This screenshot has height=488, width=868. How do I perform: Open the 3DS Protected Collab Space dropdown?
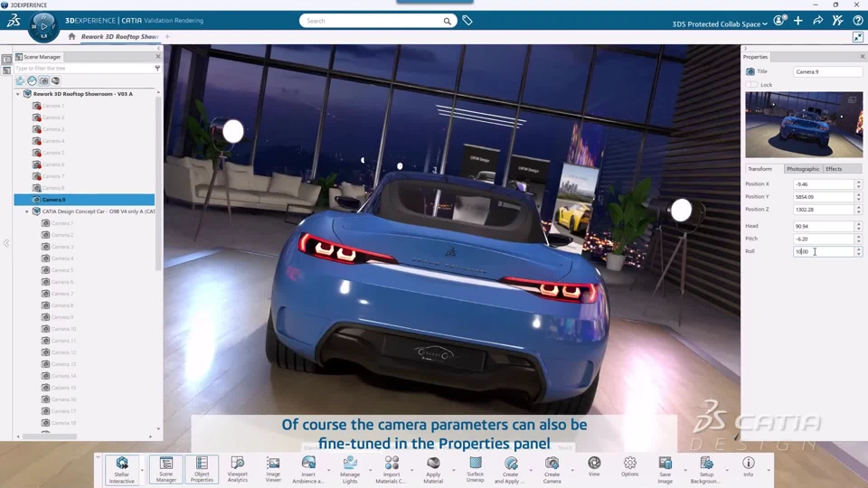(720, 23)
